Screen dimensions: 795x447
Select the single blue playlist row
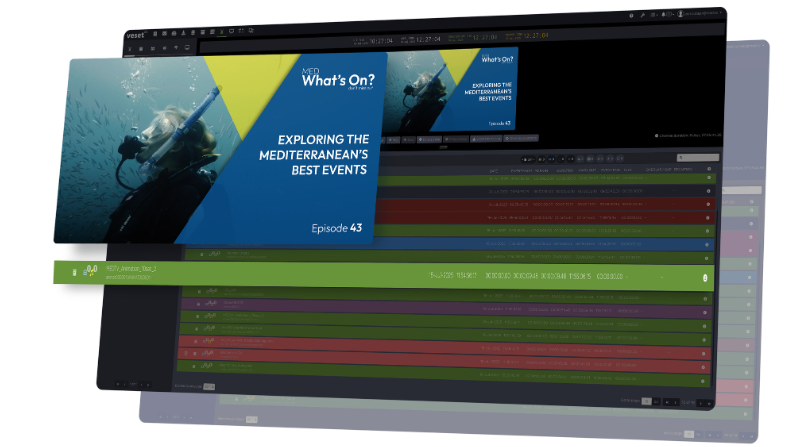tap(545, 244)
